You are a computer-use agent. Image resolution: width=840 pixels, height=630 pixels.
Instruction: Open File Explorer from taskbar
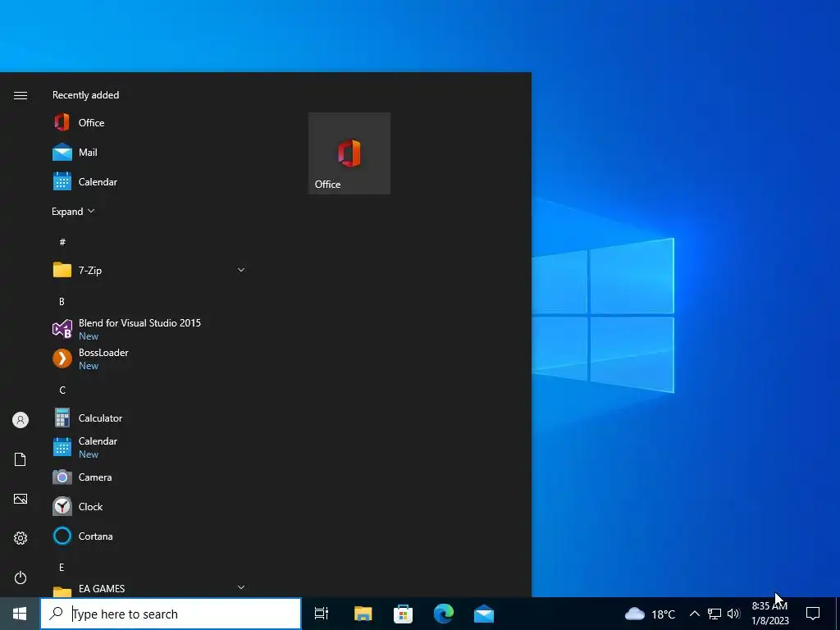coord(363,614)
